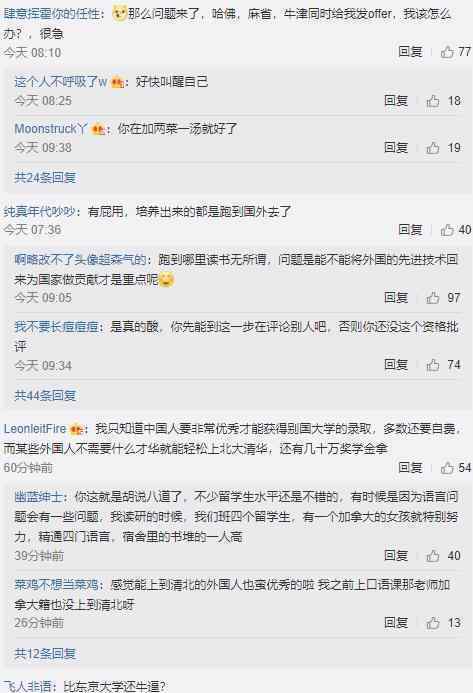
Task: Open user profile LeonleitFire
Action: [35, 429]
